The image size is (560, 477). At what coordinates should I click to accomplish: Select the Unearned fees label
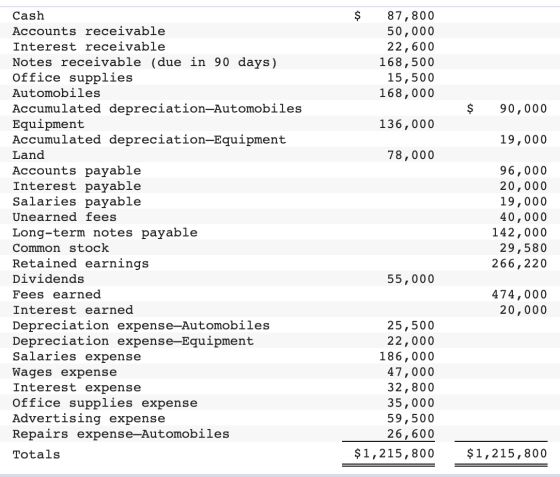tap(64, 217)
